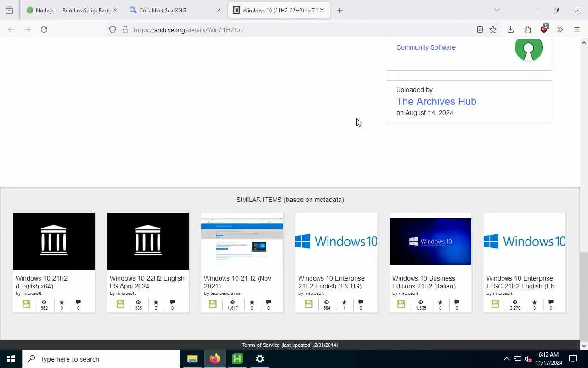Open File Explorer from the taskbar
This screenshot has height=368, width=588.
click(x=192, y=359)
